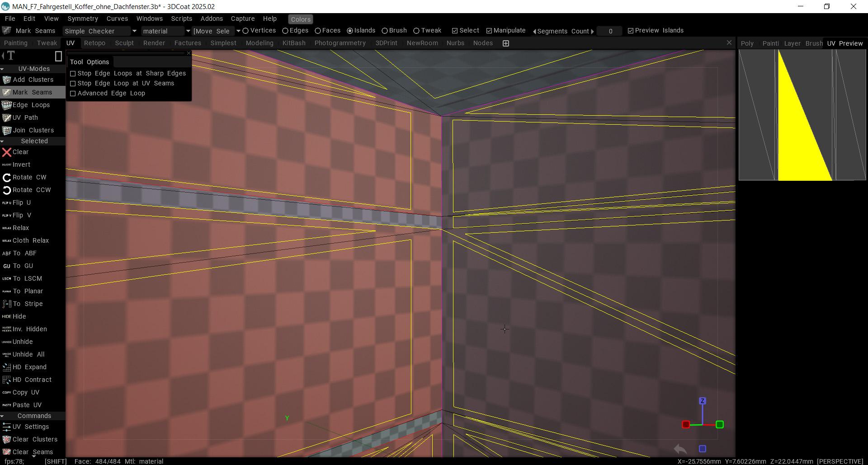Add a new workspace tab with plus icon
The image size is (868, 465).
pos(506,43)
